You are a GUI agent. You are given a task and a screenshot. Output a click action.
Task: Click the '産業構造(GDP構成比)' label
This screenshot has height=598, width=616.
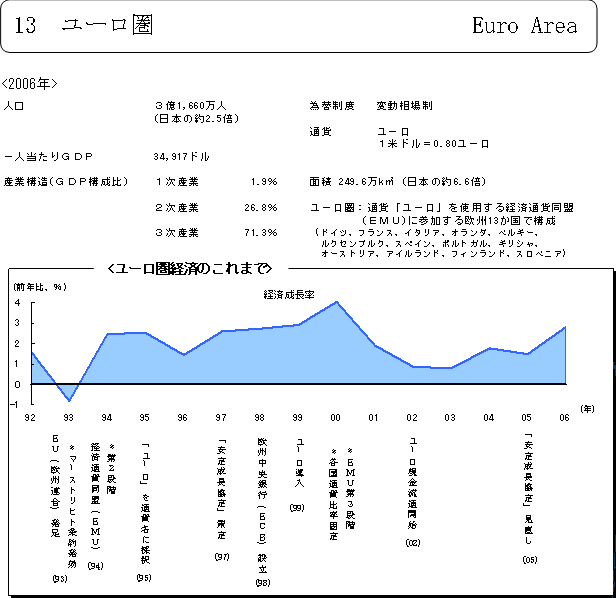tap(66, 182)
